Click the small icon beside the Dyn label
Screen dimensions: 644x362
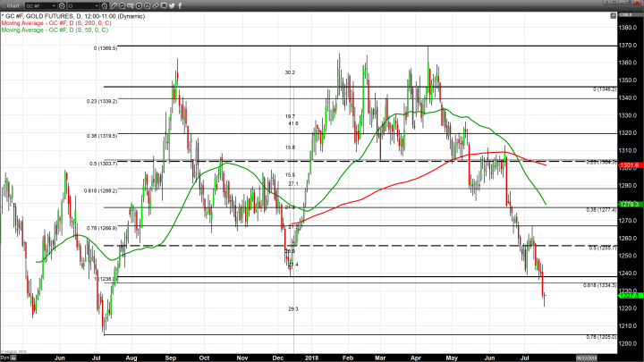(x=13, y=358)
